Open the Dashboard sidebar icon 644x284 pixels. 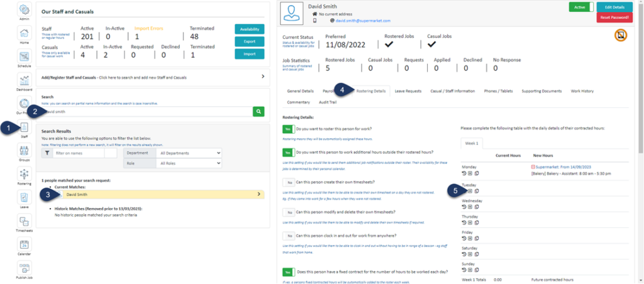point(25,80)
